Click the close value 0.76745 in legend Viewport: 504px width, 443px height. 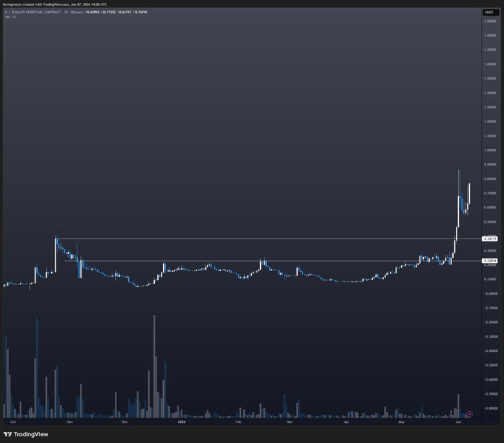(141, 12)
